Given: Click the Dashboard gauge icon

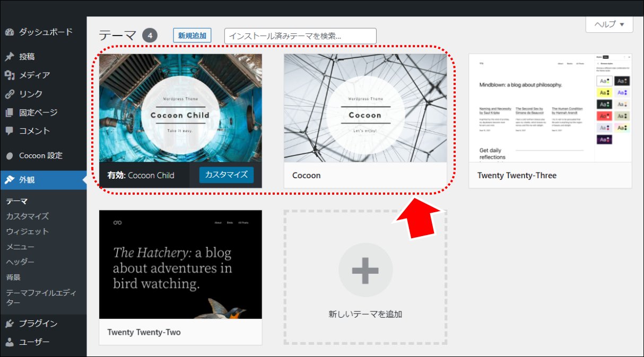Looking at the screenshot, I should 10,32.
